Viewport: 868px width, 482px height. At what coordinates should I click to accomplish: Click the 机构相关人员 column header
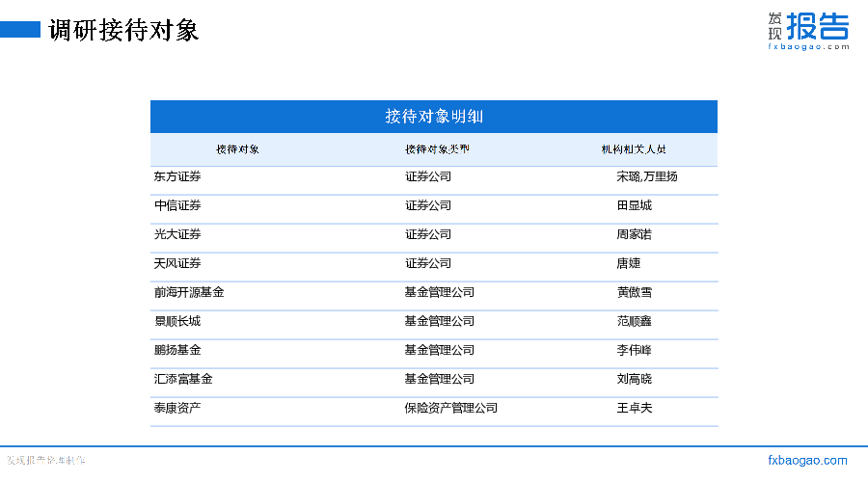coord(634,149)
